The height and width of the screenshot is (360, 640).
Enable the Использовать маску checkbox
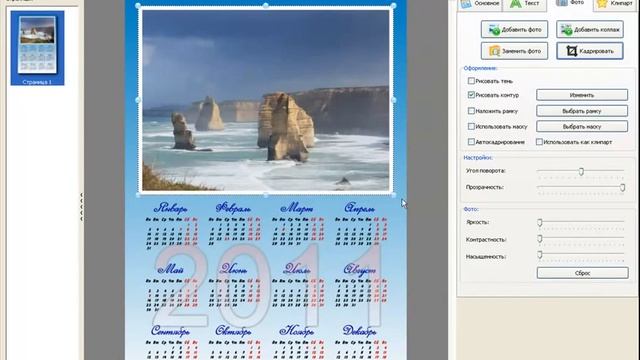[x=471, y=127]
